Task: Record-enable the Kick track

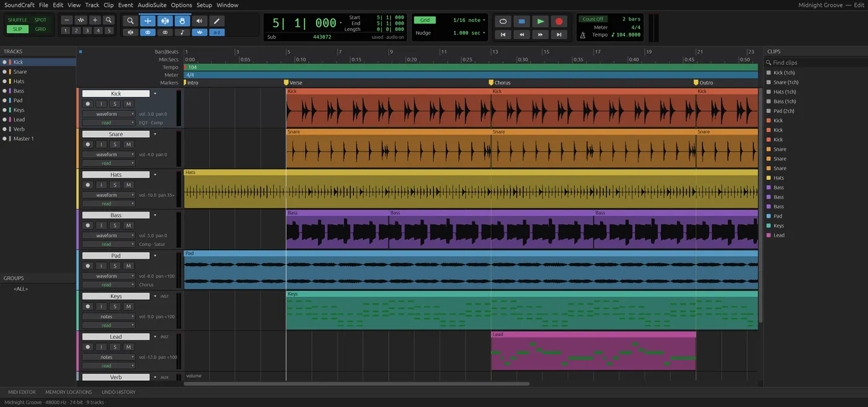Action: (87, 104)
